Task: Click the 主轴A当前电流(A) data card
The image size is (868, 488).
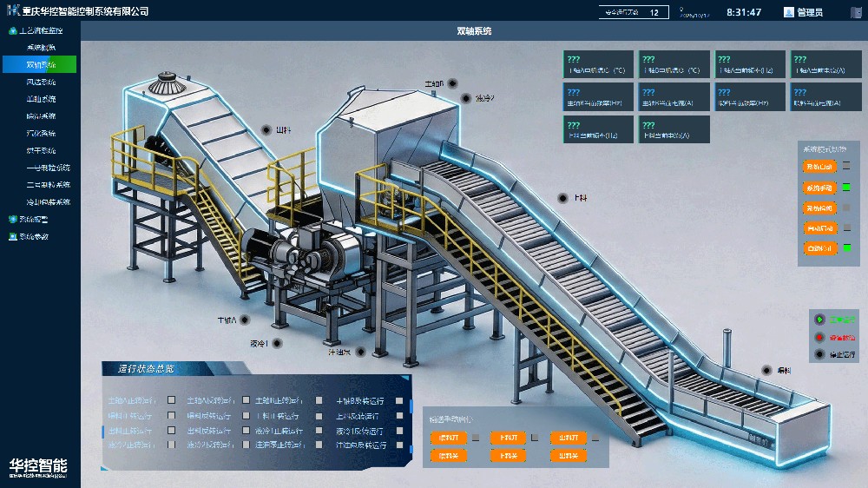Action: 825,64
